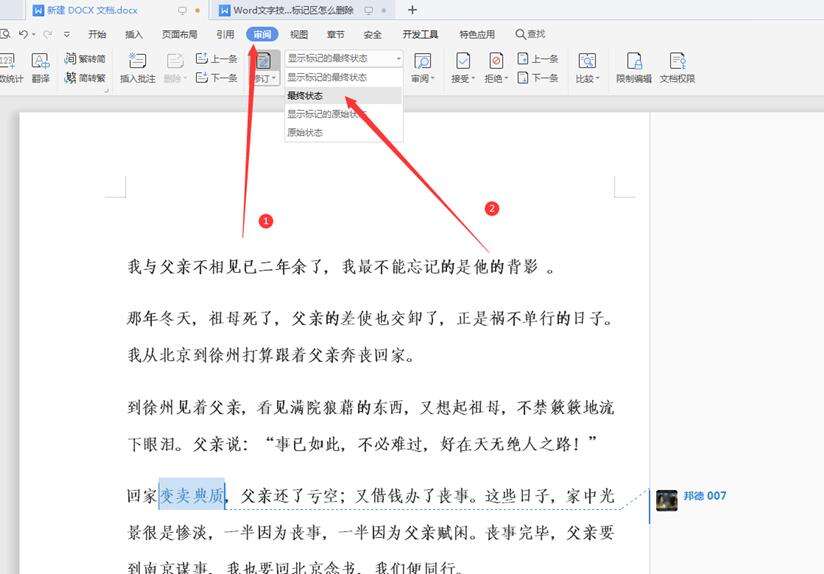Click the 拒绝 reject change icon
824x574 pixels.
click(x=496, y=61)
